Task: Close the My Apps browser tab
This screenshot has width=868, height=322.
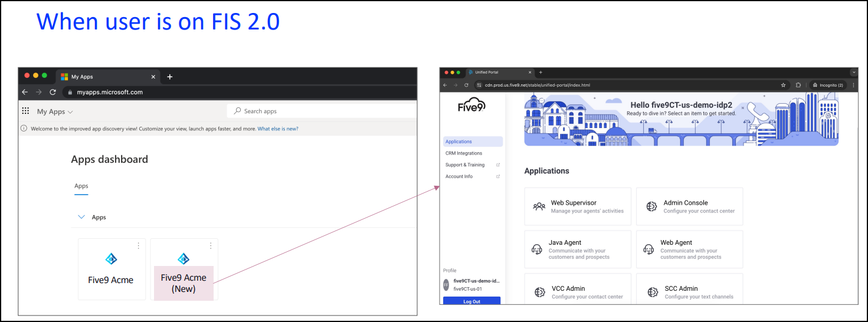Action: (153, 77)
